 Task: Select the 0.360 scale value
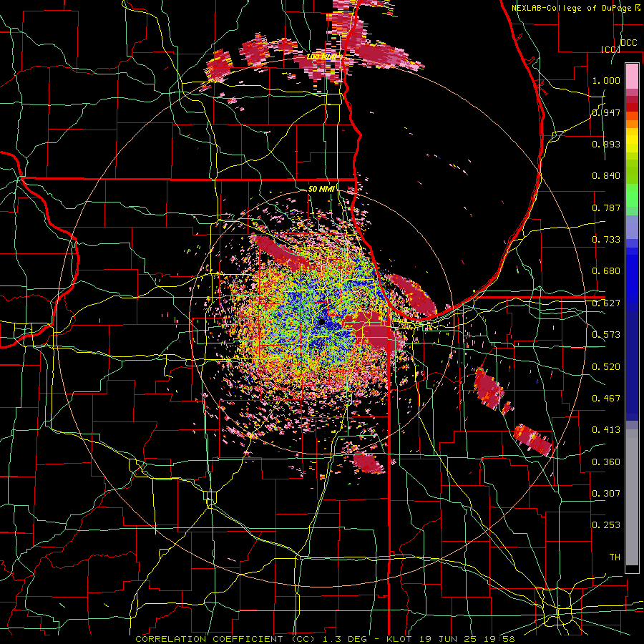pyautogui.click(x=606, y=462)
